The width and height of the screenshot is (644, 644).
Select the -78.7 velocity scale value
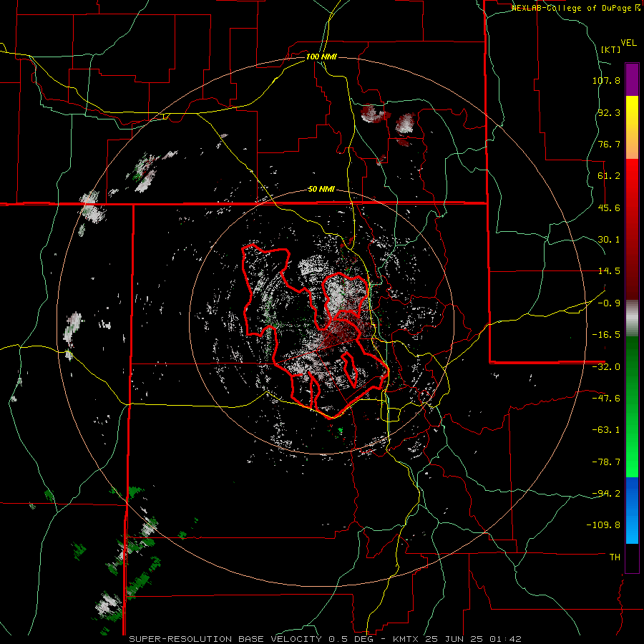click(606, 462)
